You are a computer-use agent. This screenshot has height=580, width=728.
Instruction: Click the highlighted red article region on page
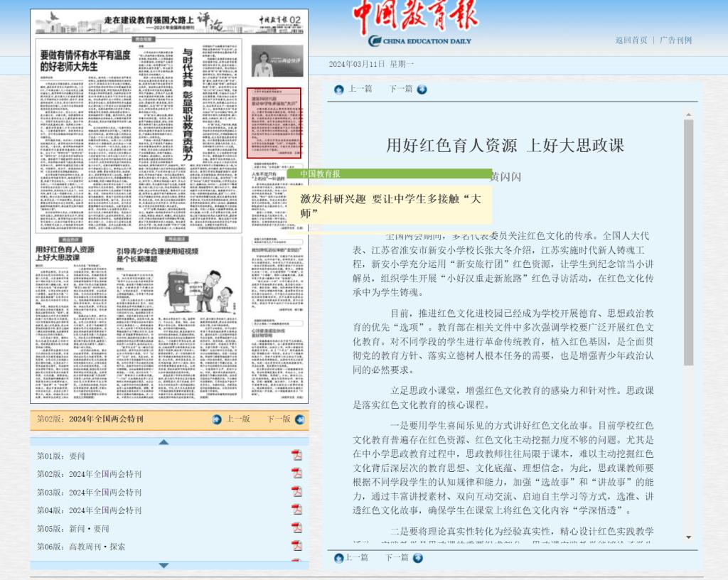[x=274, y=123]
